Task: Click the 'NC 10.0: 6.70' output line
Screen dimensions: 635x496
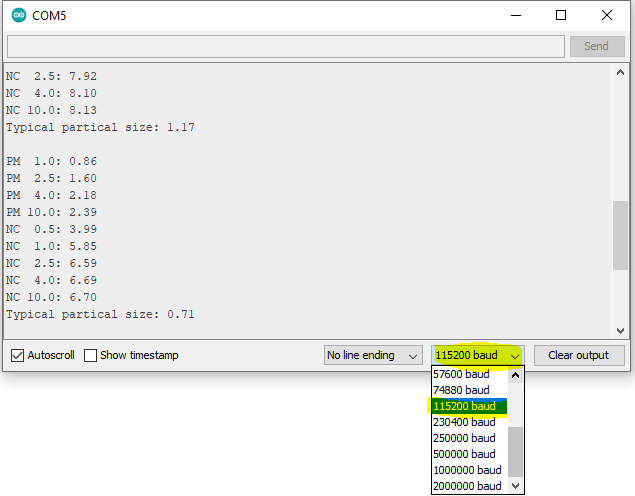Action: click(51, 297)
